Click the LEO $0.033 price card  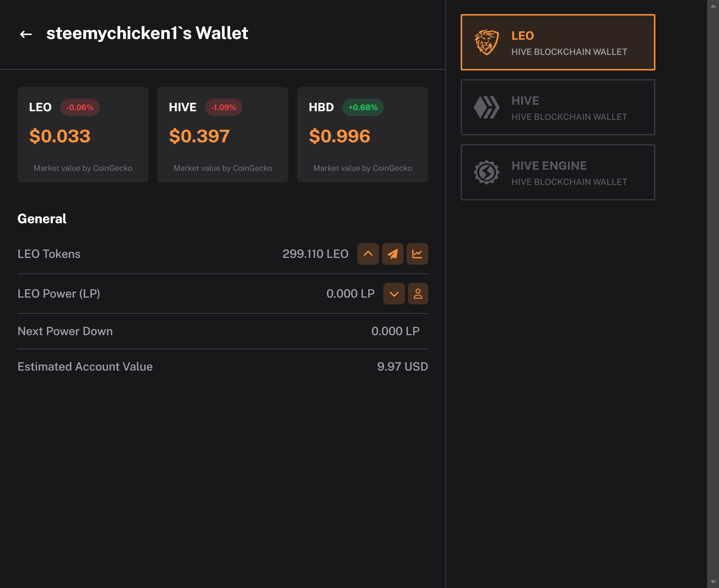point(83,135)
